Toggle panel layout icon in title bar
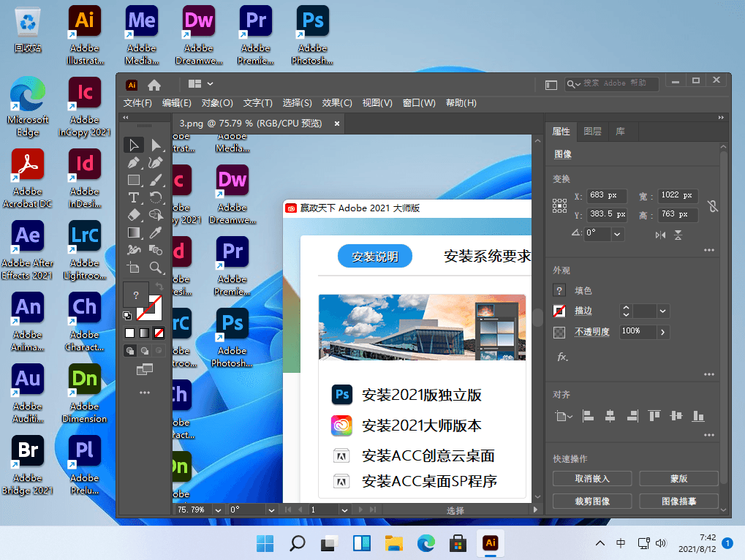The height and width of the screenshot is (560, 745). (551, 85)
